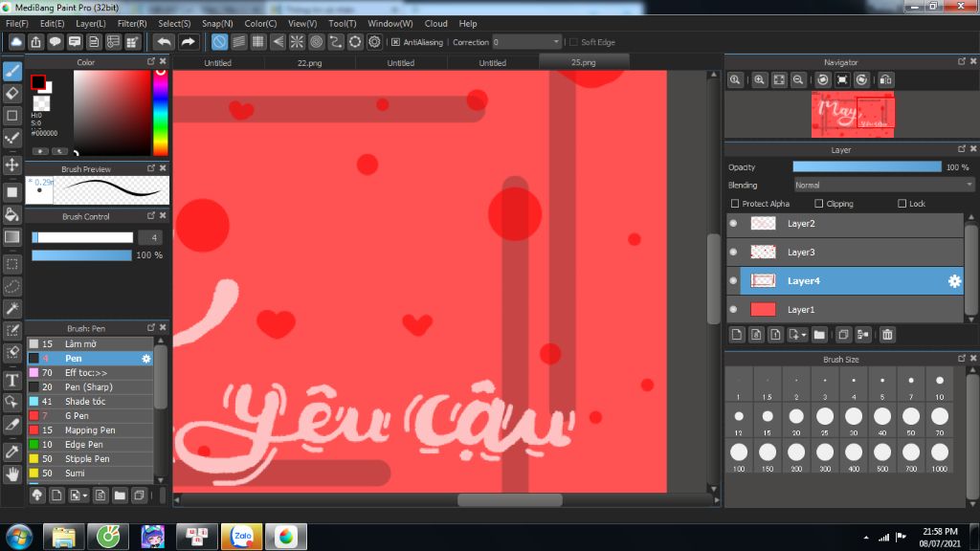Open snap settings gear in toolbar
The image size is (980, 551).
(374, 42)
